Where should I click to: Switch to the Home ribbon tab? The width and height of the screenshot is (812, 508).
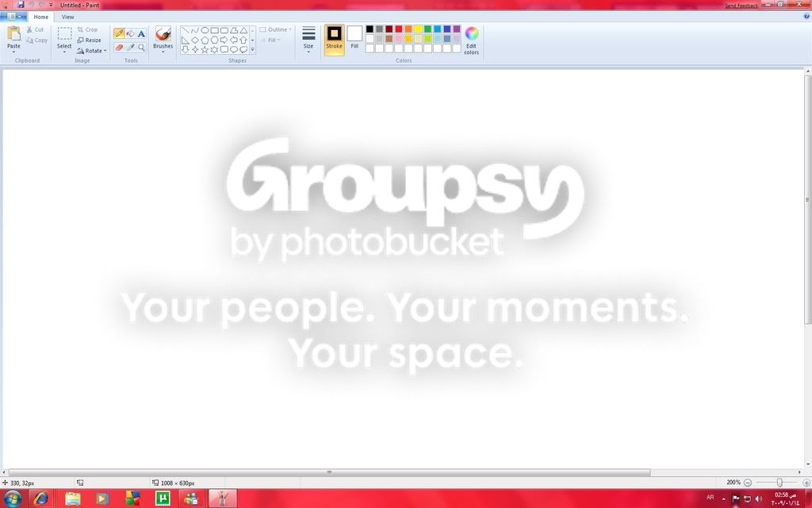pyautogui.click(x=41, y=17)
